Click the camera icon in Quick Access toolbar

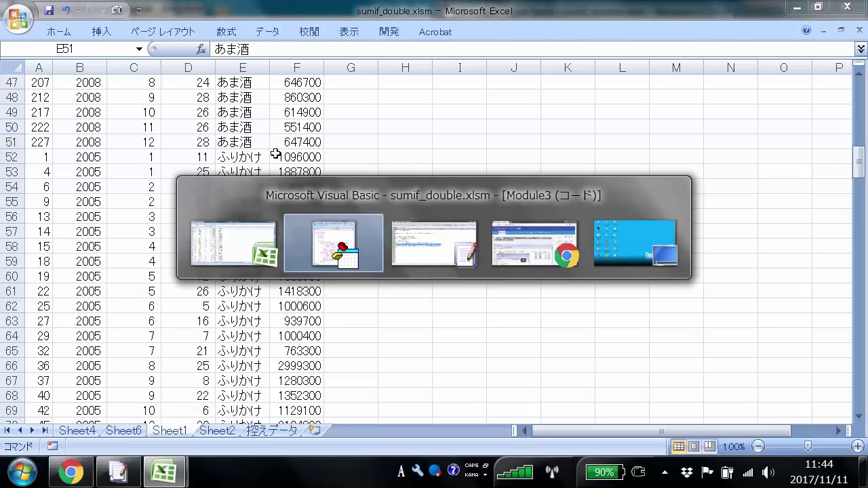(x=117, y=10)
